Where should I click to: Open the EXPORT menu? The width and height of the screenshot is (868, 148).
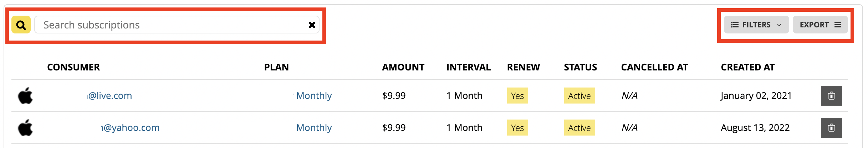[x=820, y=25]
